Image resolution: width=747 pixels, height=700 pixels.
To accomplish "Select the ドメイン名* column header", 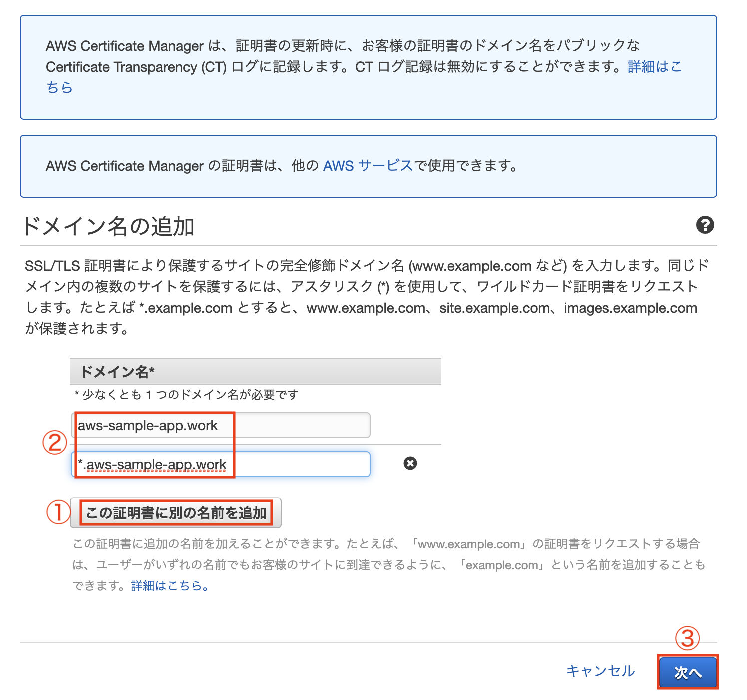I will point(256,372).
